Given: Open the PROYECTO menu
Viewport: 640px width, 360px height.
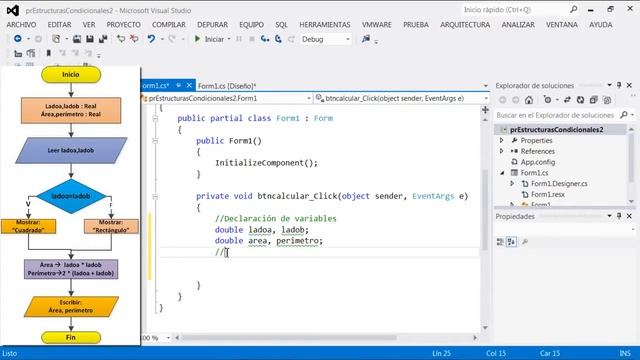Looking at the screenshot, I should point(123,25).
